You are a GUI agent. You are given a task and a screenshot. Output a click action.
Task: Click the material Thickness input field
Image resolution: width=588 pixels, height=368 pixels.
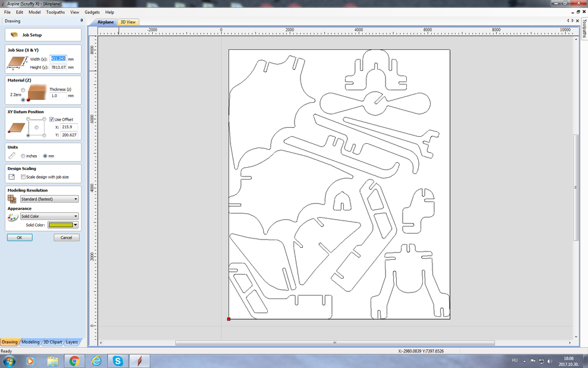[58, 96]
